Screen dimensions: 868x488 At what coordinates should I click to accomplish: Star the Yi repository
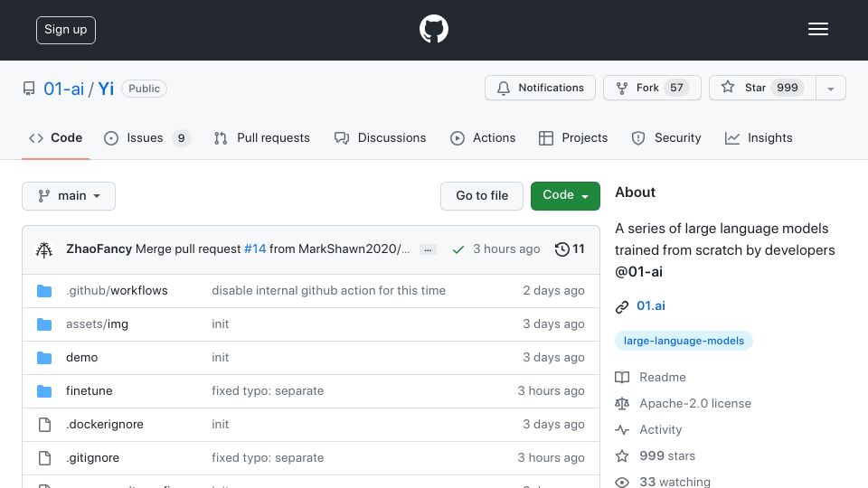[x=762, y=88]
